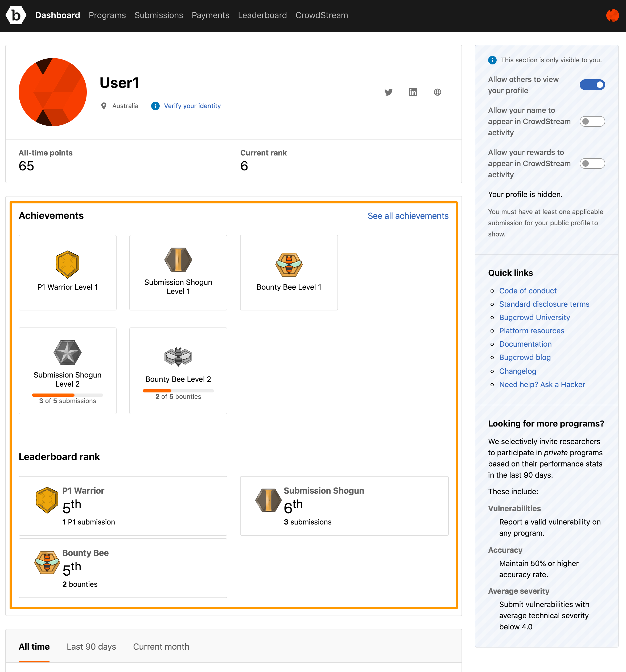626x672 pixels.
Task: Click the Average severity criteria heading
Action: [518, 591]
